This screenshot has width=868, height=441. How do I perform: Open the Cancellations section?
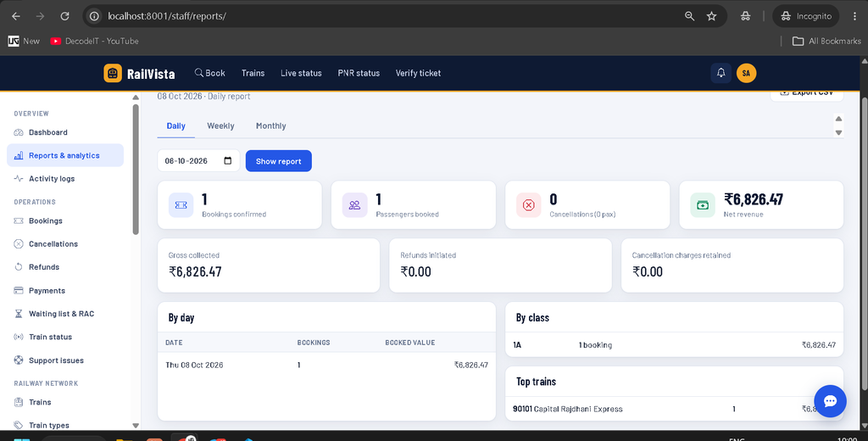[x=64, y=243]
